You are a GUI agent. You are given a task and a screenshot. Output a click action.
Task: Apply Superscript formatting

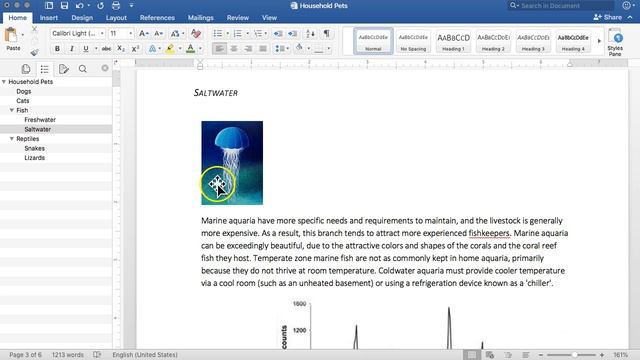tap(136, 49)
